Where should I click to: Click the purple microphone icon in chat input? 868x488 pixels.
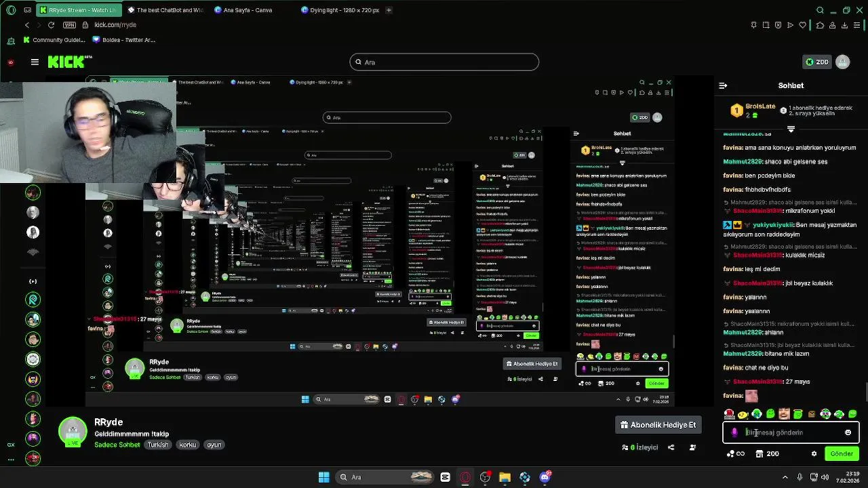tap(734, 432)
